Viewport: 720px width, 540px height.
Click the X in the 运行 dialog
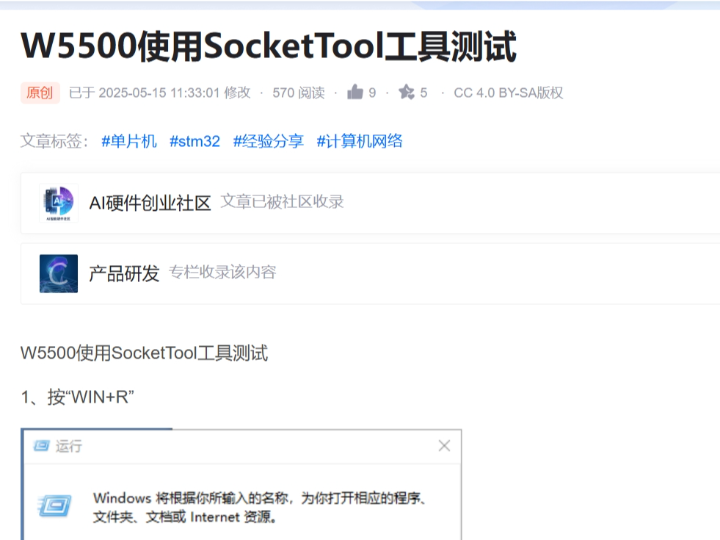pyautogui.click(x=444, y=446)
